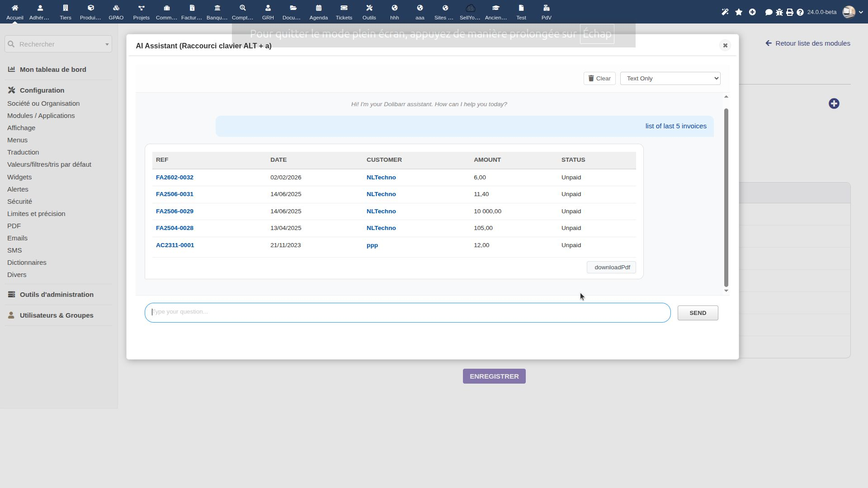Image resolution: width=868 pixels, height=488 pixels.
Task: Click the print page icon
Action: tap(790, 12)
